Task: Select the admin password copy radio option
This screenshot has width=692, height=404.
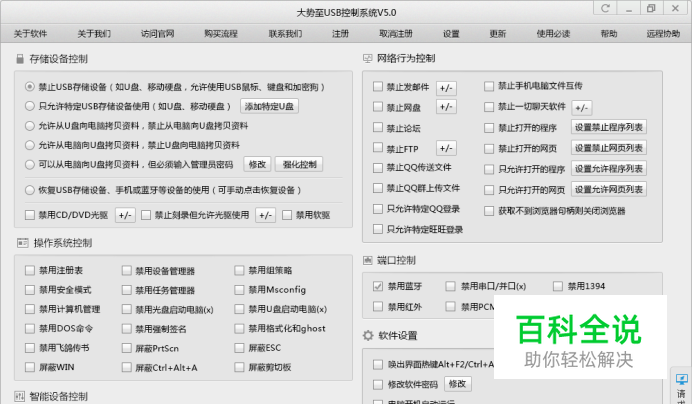Action: pyautogui.click(x=30, y=165)
